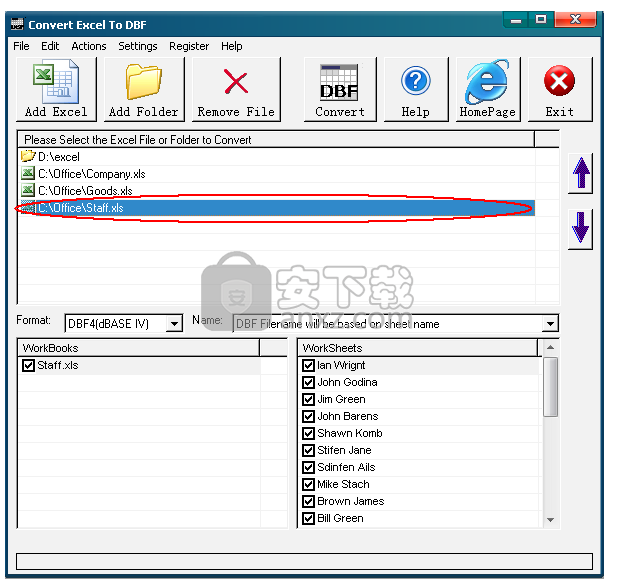Select the D:\excel folder entry

click(x=277, y=157)
